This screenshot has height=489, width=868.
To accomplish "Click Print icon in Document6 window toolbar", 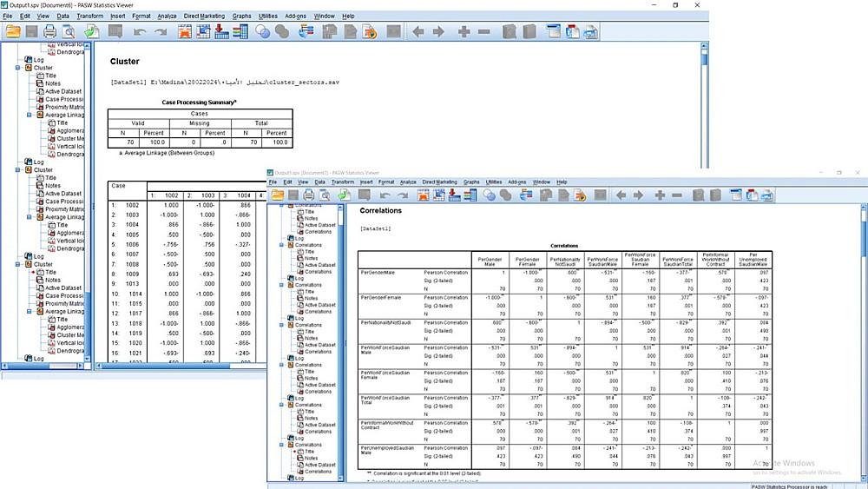I will 50,32.
